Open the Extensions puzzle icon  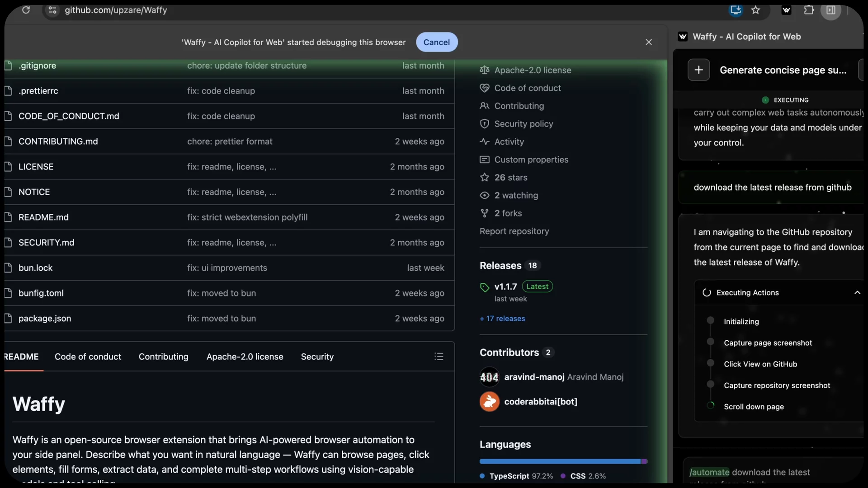coord(809,10)
